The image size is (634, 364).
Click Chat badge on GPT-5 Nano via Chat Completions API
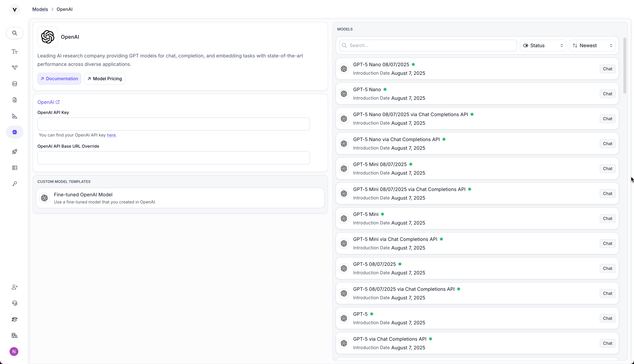pos(608,144)
